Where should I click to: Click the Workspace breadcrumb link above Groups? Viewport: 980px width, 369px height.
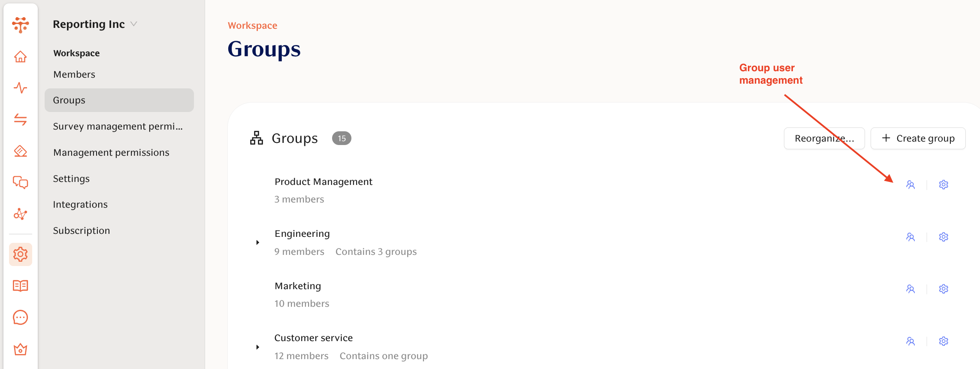click(x=252, y=25)
